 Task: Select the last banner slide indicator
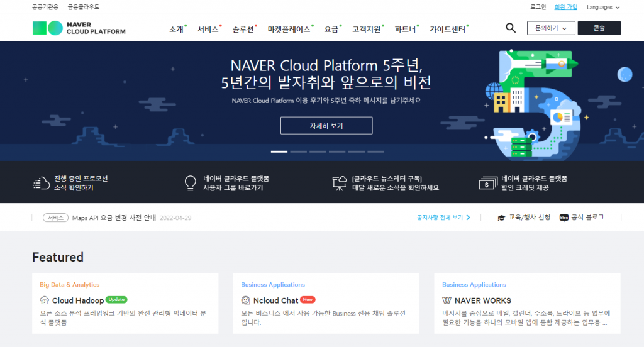pos(376,151)
